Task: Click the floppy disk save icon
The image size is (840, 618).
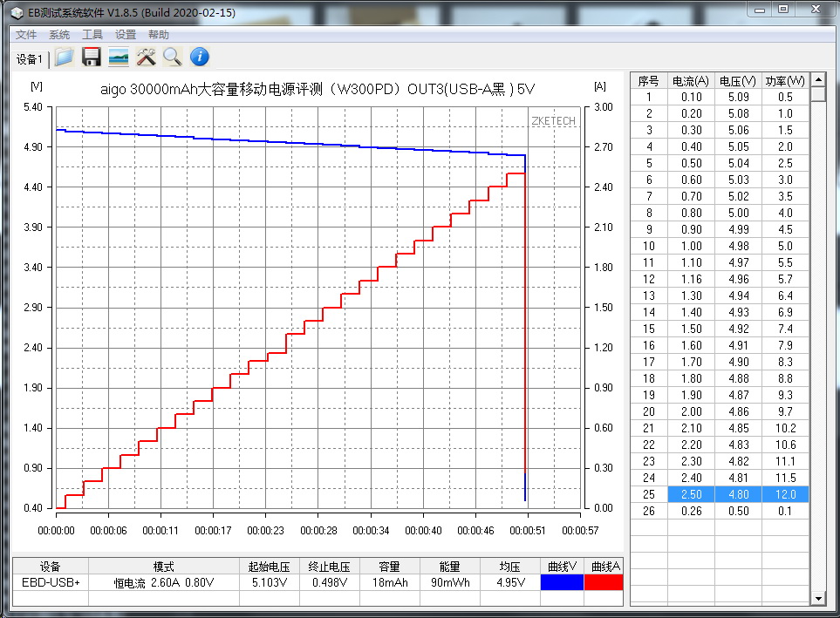Action: [x=91, y=58]
